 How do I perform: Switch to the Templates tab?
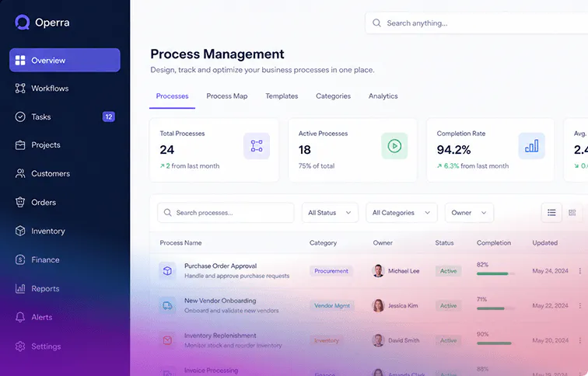pyautogui.click(x=282, y=96)
